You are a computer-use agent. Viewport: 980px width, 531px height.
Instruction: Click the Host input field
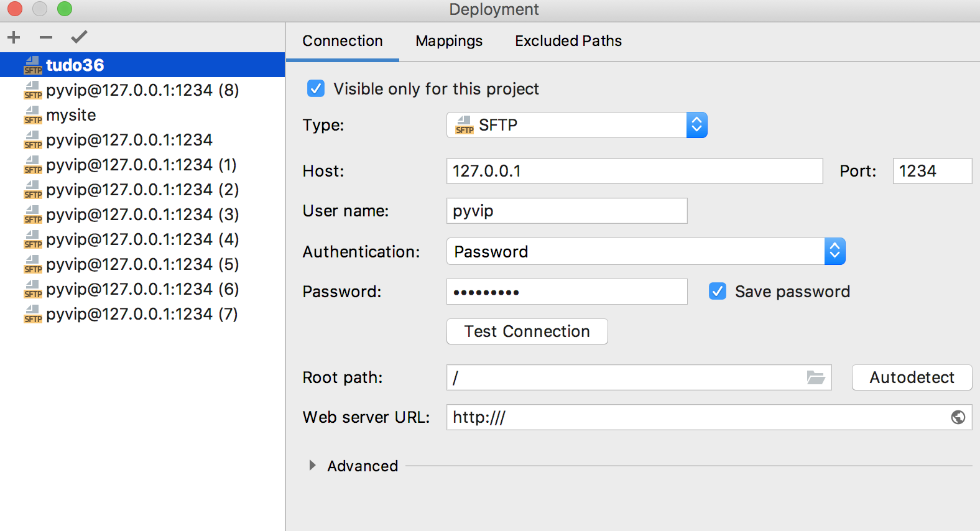pyautogui.click(x=634, y=171)
